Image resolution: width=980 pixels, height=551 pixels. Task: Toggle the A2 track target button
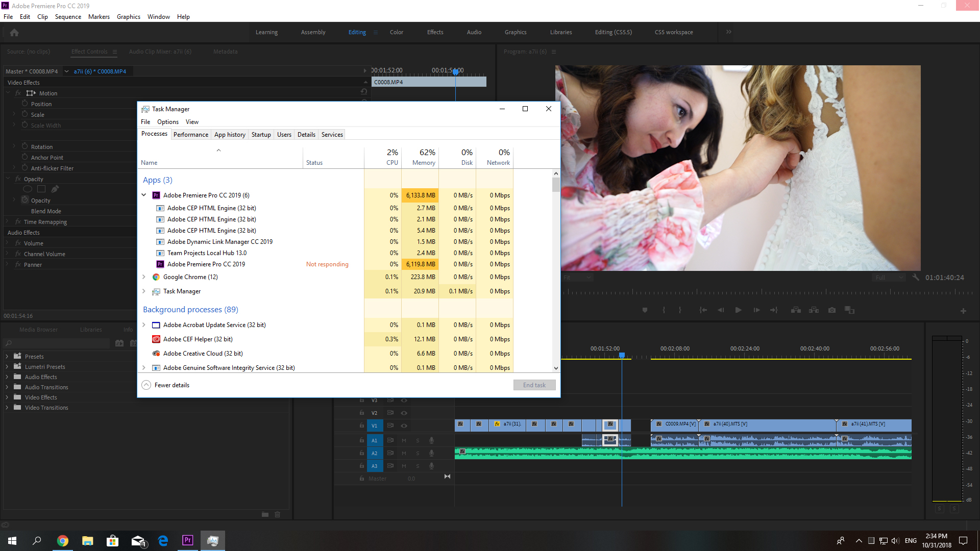click(x=374, y=453)
